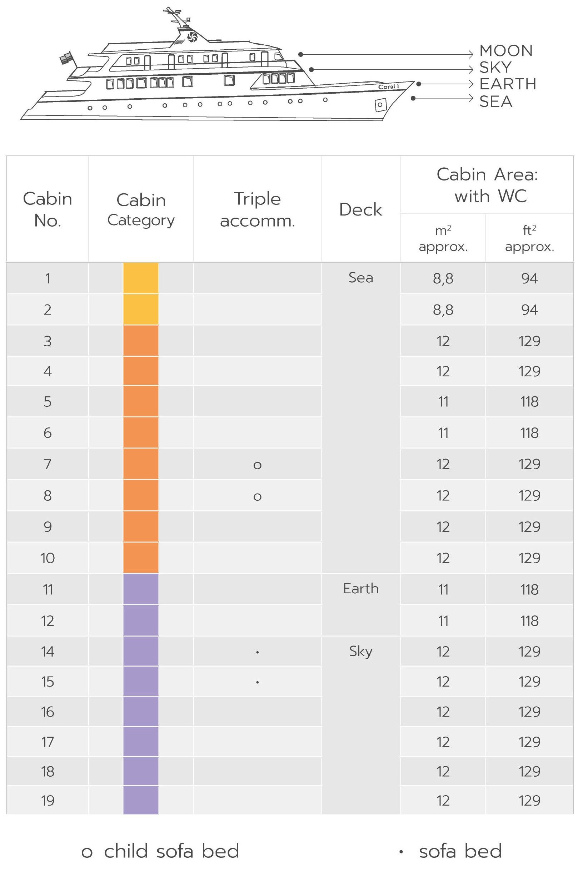
Task: Pick the yellow category swatch for cabin 1
Action: pos(141,278)
